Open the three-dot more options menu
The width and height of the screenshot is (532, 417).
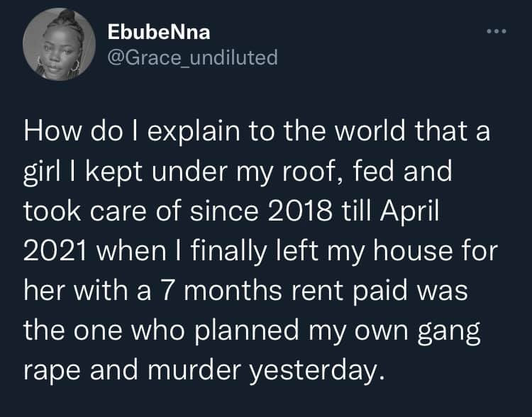pyautogui.click(x=495, y=33)
